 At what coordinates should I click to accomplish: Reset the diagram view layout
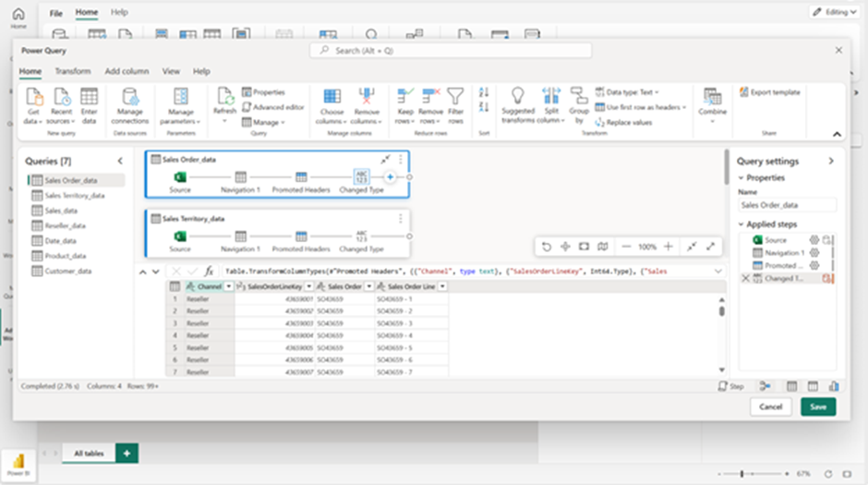coord(547,247)
